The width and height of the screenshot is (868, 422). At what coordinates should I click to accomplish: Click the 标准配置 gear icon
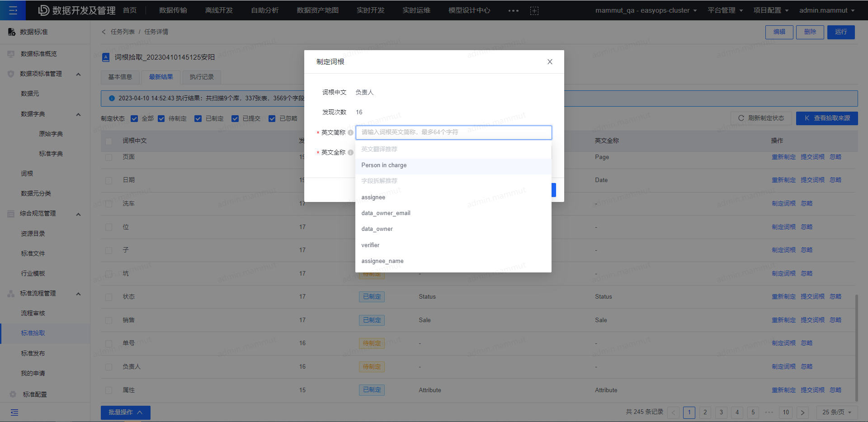[x=13, y=394]
